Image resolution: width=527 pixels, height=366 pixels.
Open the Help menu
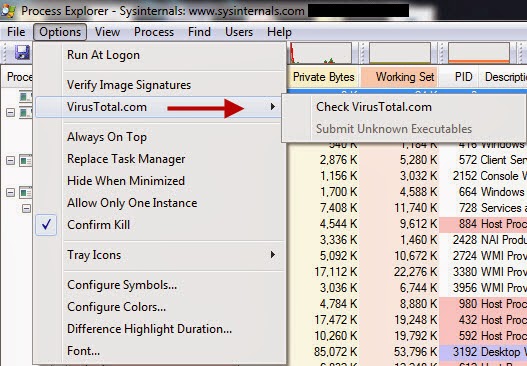[x=279, y=32]
